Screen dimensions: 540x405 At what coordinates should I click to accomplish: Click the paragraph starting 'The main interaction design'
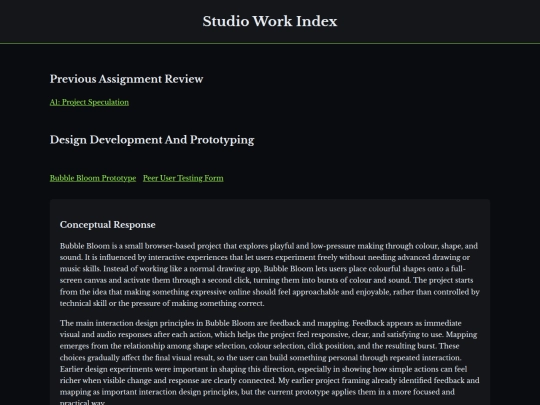270,363
